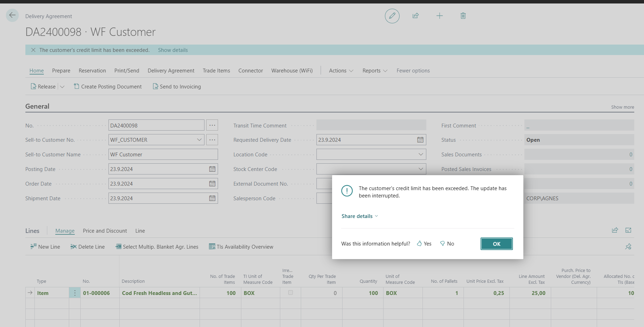This screenshot has width=644, height=327.
Task: Click the plus icon to create new
Action: coord(439,16)
